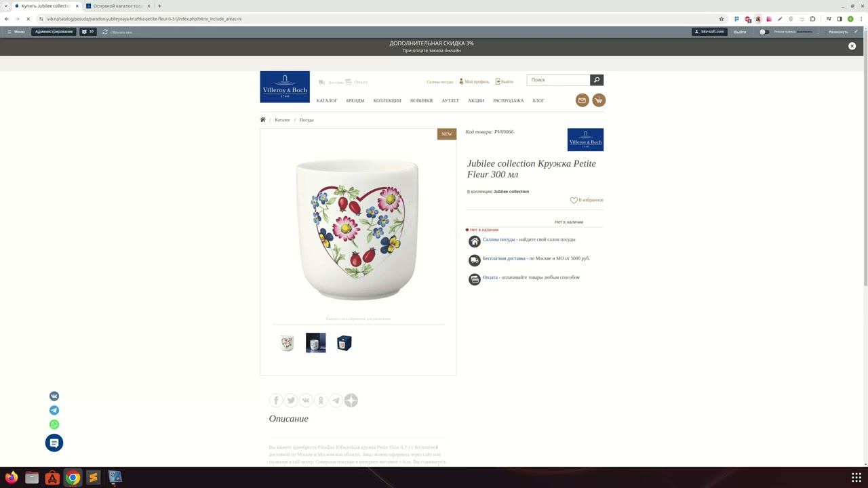Click the Villeroy & Boch brand logo beside product
The image size is (868, 488).
(585, 140)
